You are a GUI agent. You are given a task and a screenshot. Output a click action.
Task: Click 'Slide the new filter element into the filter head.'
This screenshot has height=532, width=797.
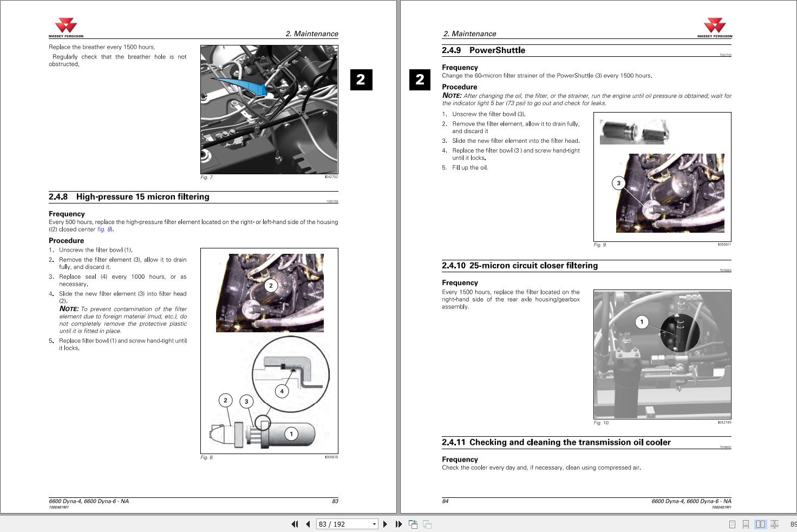pos(516,141)
